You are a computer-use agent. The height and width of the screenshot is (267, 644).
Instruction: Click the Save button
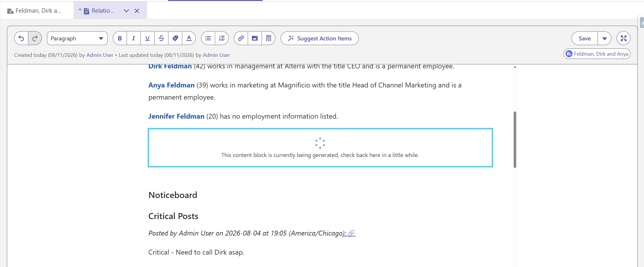click(585, 38)
